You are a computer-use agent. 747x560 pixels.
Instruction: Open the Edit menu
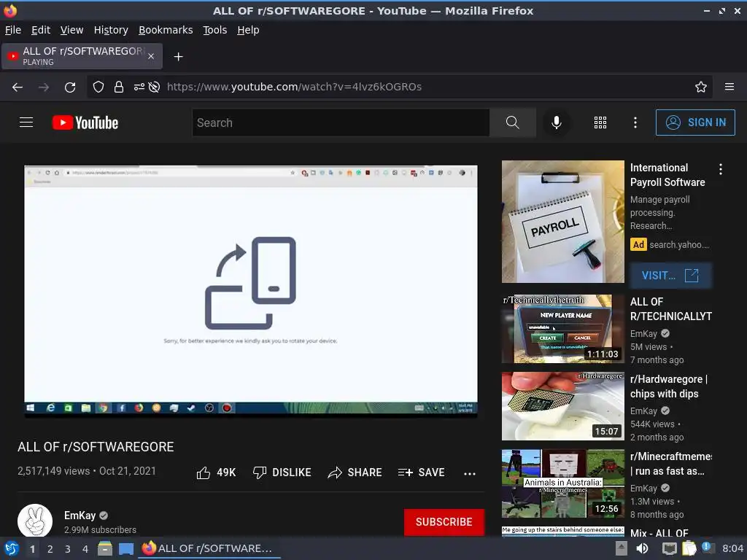click(x=41, y=30)
